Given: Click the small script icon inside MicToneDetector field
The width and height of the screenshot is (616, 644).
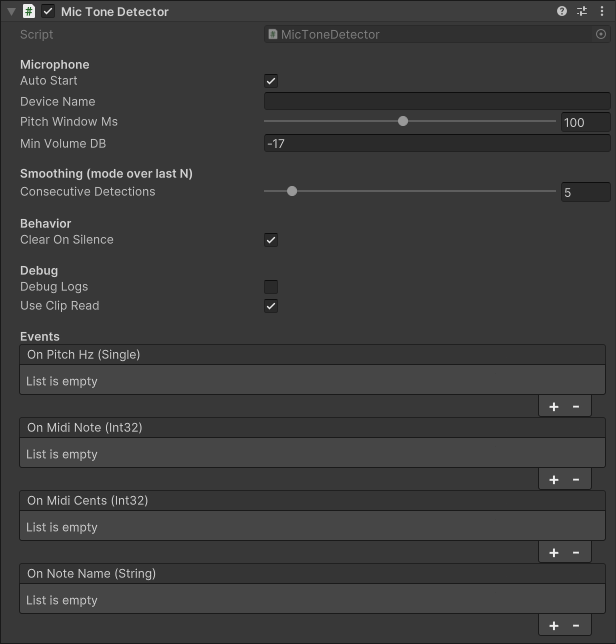Looking at the screenshot, I should pyautogui.click(x=273, y=34).
